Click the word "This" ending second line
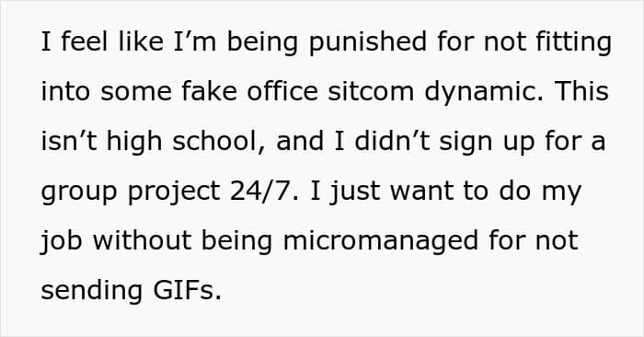This screenshot has width=644, height=337. (x=581, y=91)
